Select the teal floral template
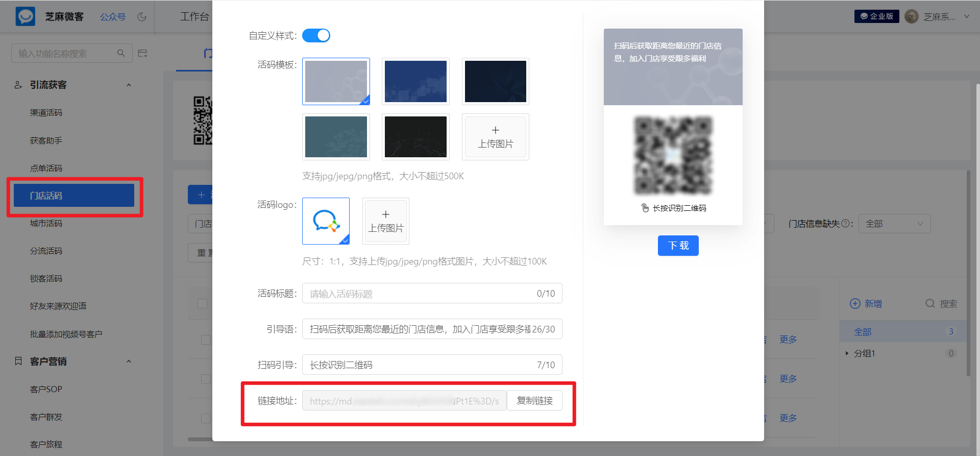The image size is (980, 456). point(336,137)
